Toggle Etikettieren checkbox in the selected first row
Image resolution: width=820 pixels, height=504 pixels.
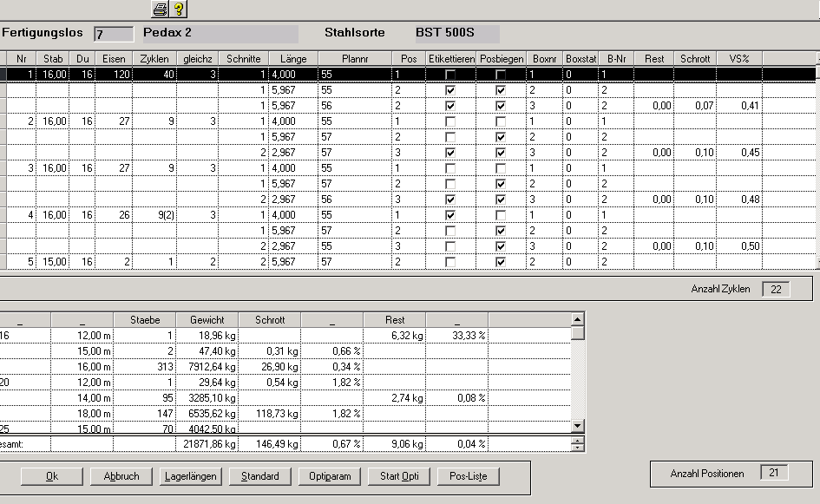449,75
